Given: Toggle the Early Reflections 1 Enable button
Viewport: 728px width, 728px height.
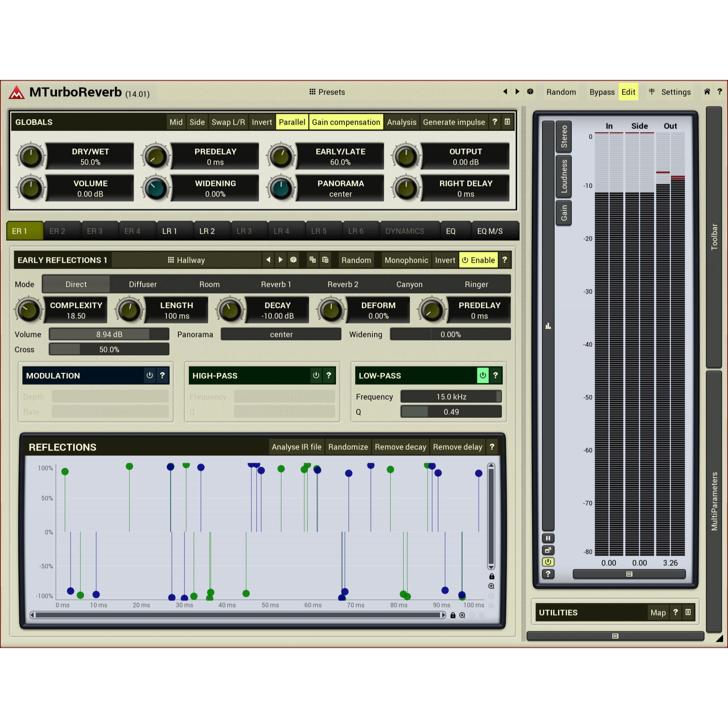Looking at the screenshot, I should tap(478, 260).
